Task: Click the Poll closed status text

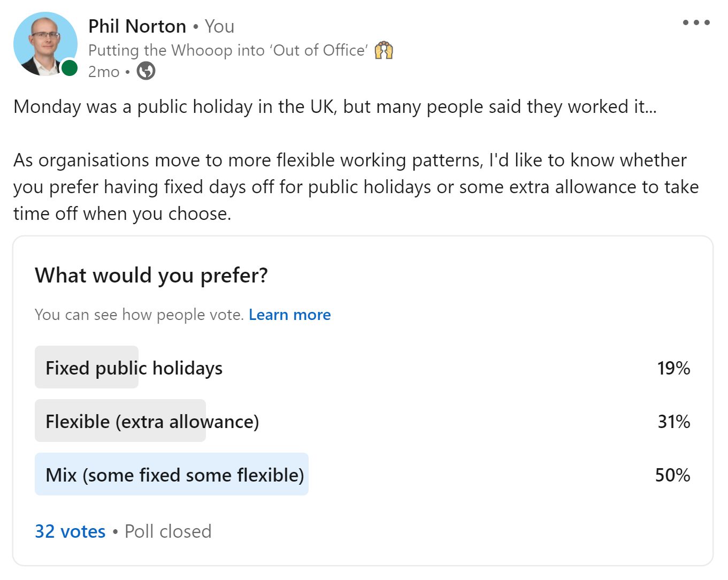Action: pos(168,531)
